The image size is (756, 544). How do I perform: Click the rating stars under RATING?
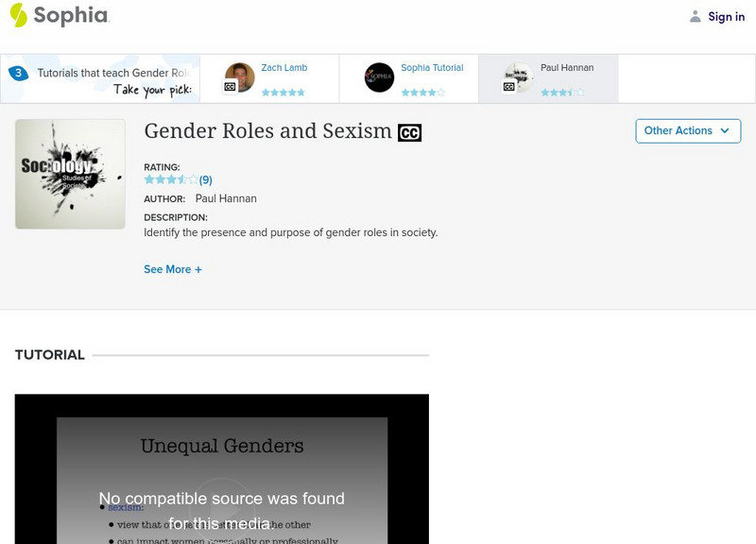click(x=171, y=179)
